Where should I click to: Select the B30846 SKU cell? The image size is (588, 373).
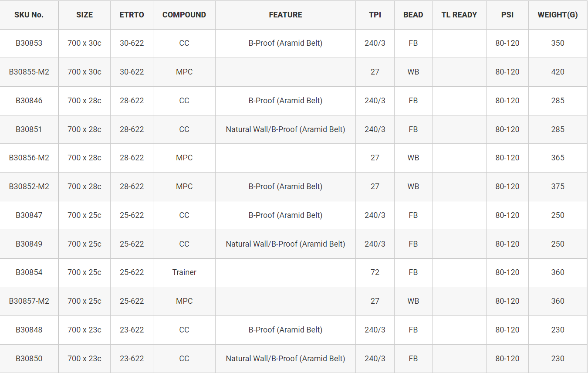29,101
